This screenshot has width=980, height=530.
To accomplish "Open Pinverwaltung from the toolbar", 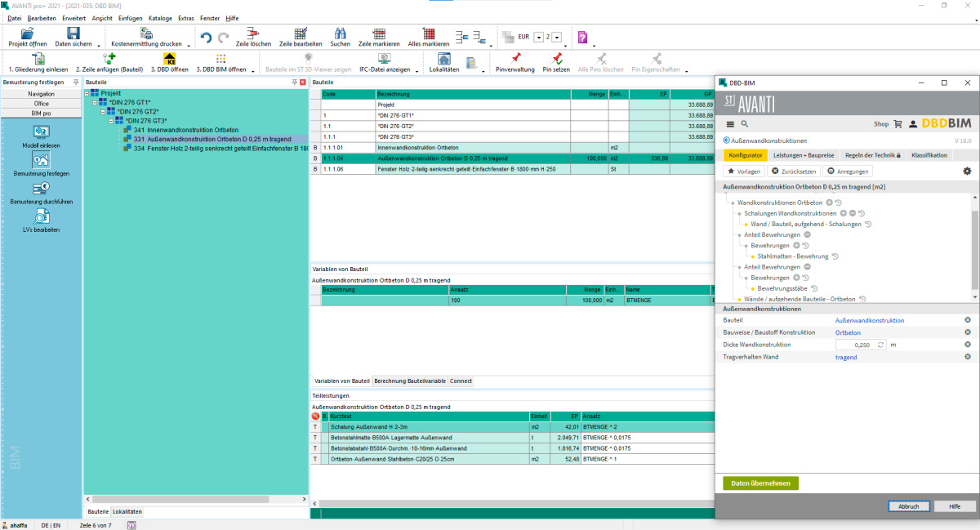I will pos(514,59).
